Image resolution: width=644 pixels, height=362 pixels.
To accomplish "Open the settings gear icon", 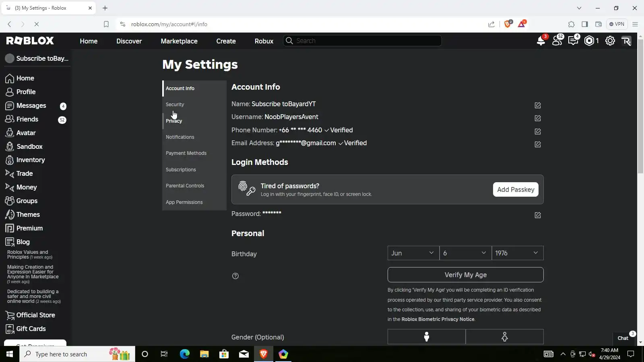I will click(610, 41).
